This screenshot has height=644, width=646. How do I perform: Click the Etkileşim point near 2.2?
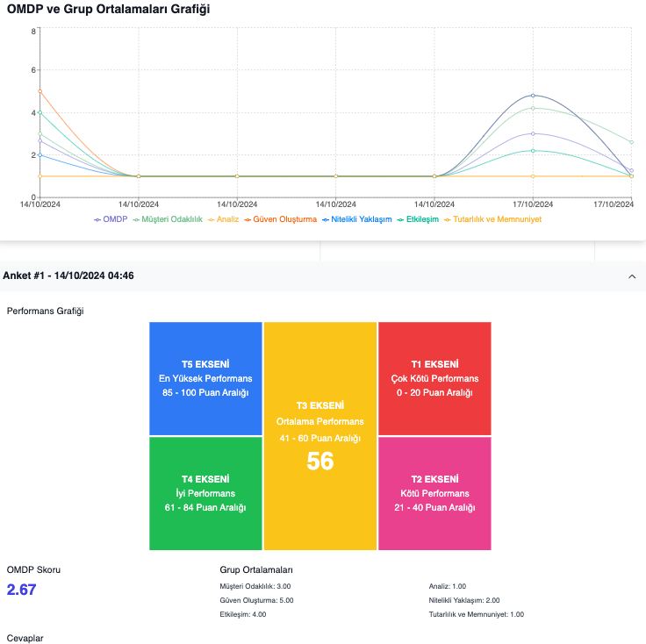(x=533, y=151)
